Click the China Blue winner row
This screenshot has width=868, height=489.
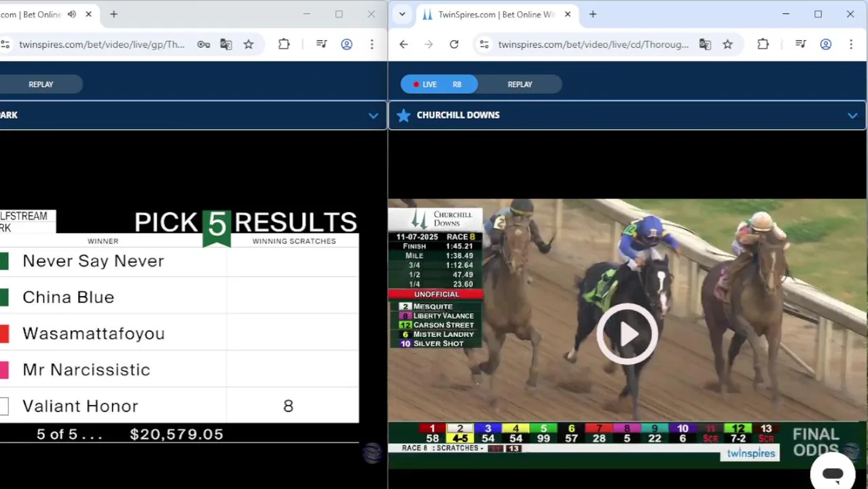pos(179,297)
